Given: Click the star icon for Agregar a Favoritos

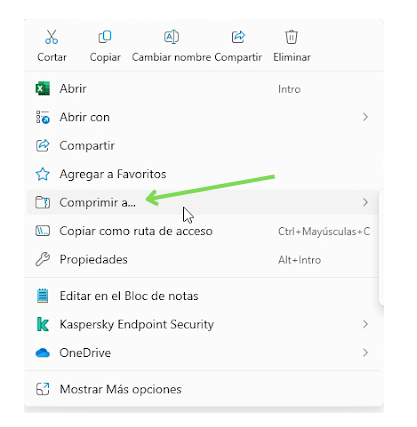Looking at the screenshot, I should (x=43, y=174).
